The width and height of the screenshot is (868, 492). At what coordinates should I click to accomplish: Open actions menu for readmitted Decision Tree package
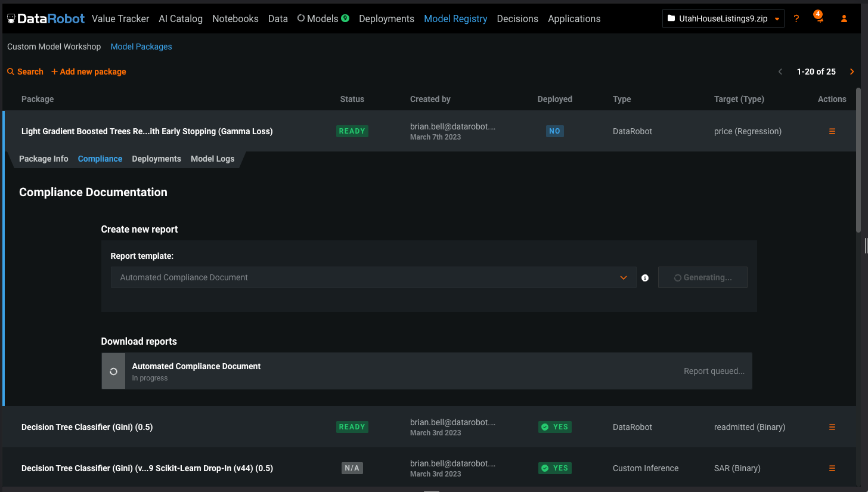832,427
